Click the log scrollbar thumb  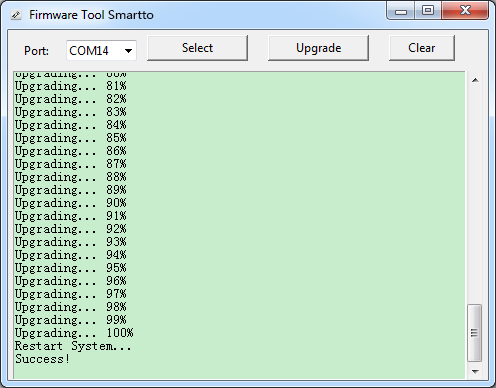tap(474, 333)
